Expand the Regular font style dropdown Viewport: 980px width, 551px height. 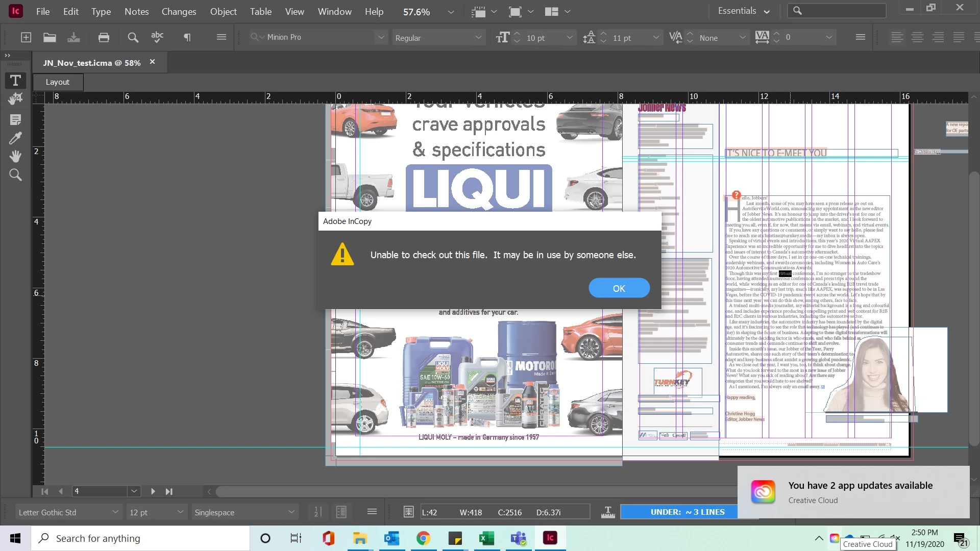click(478, 37)
